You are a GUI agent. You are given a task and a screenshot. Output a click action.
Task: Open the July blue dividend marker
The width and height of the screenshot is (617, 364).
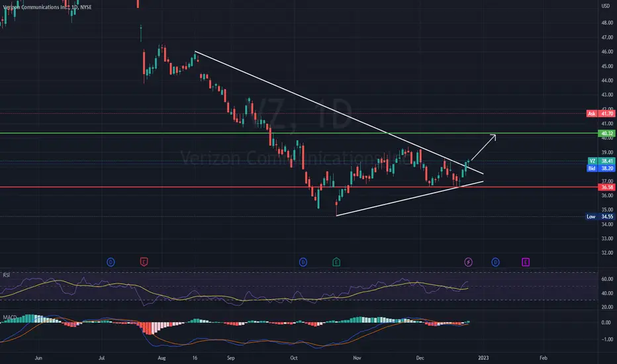click(111, 262)
